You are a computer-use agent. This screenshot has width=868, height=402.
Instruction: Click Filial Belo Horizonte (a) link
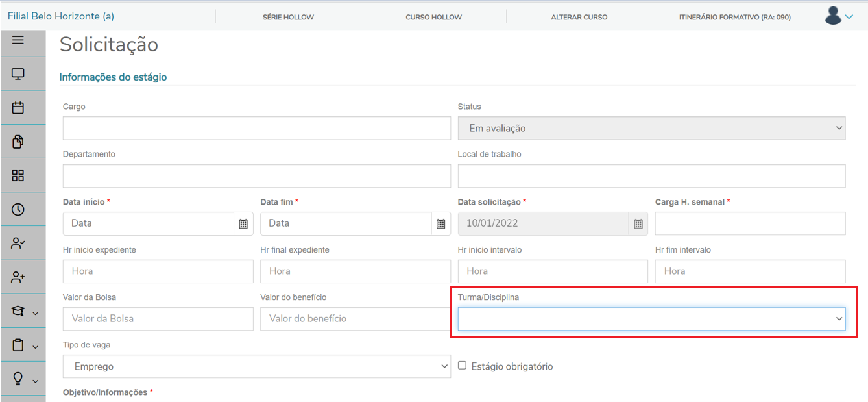61,16
